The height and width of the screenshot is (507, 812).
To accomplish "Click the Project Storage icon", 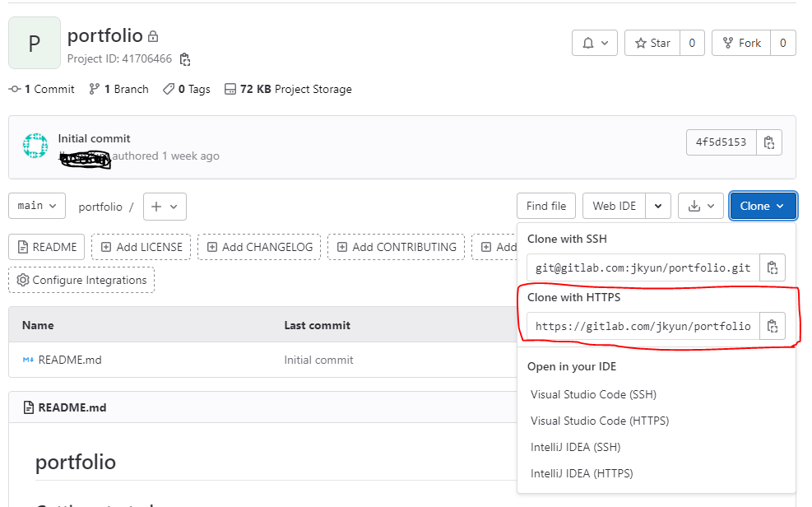I will point(231,89).
